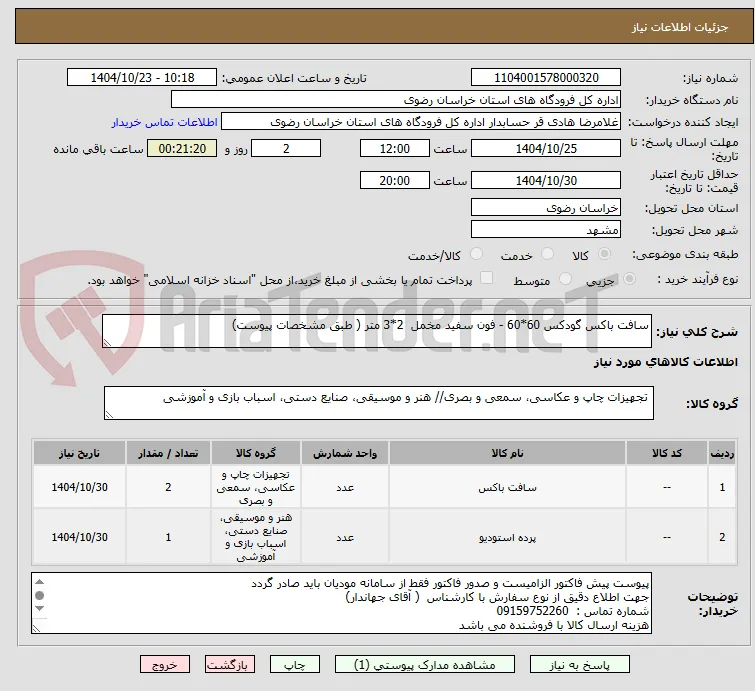The height and width of the screenshot is (691, 755).
Task: Click scroll up arrow in توضیحات خریدار
Action: click(x=40, y=582)
